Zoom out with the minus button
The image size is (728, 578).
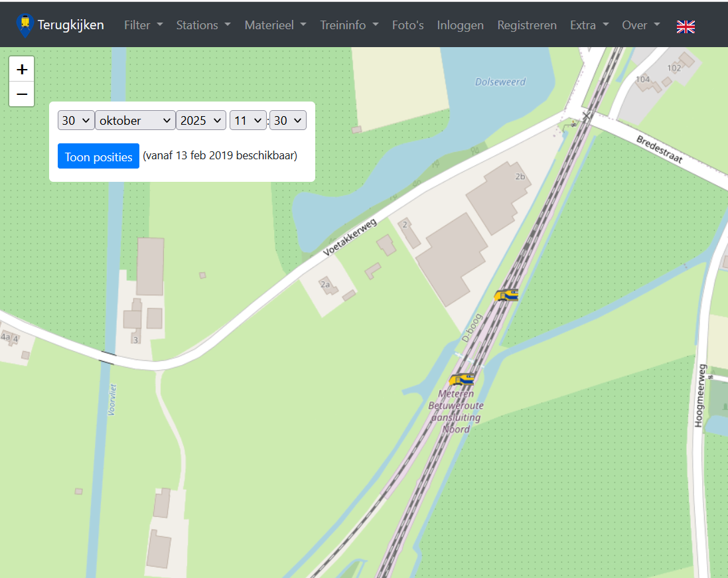coord(22,94)
